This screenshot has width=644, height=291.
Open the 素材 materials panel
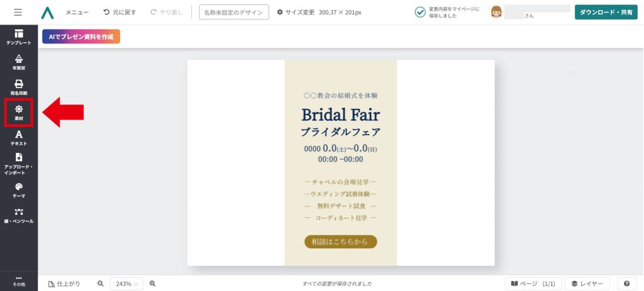[x=19, y=112]
